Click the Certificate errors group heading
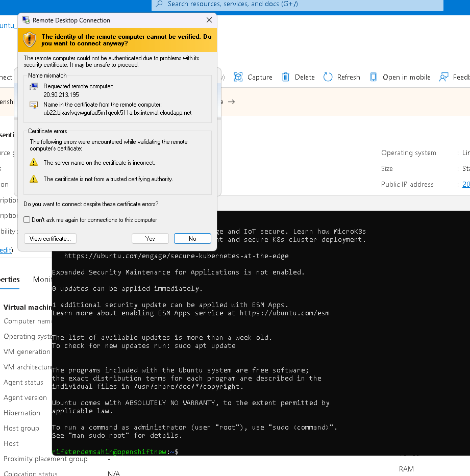 click(x=47, y=131)
